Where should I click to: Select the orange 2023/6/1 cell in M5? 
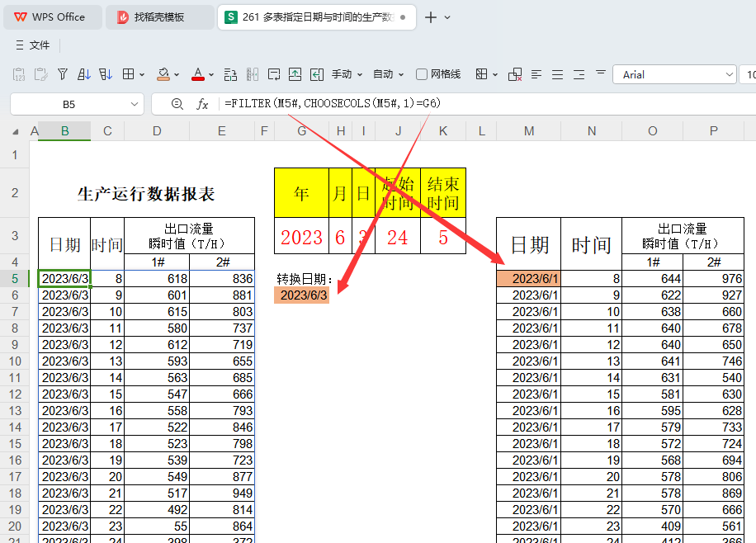tap(528, 279)
